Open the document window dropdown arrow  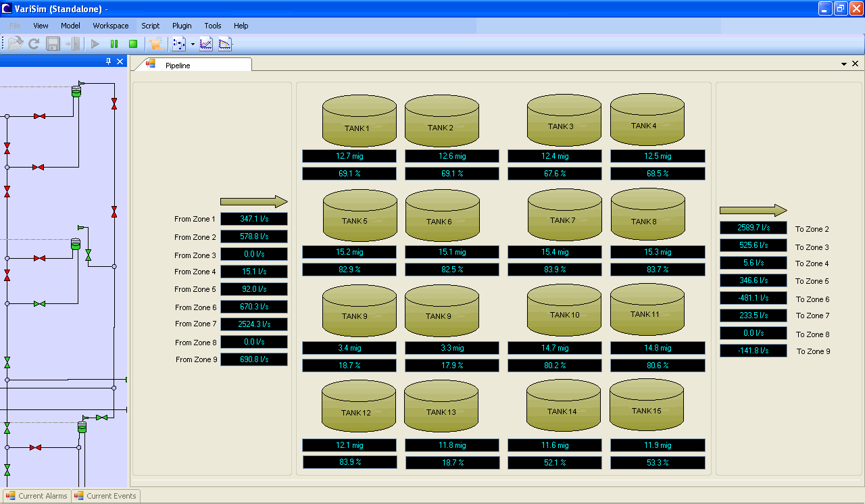(843, 63)
